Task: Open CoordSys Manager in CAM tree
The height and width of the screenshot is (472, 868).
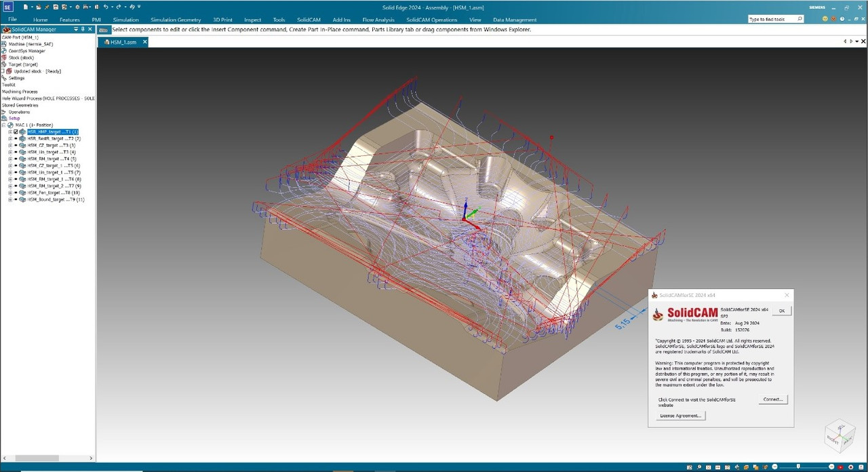Action: [x=28, y=51]
